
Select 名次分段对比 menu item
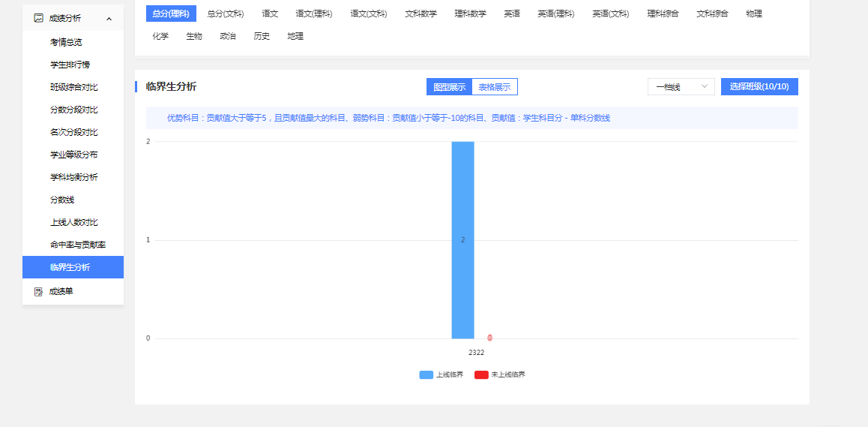[x=73, y=132]
